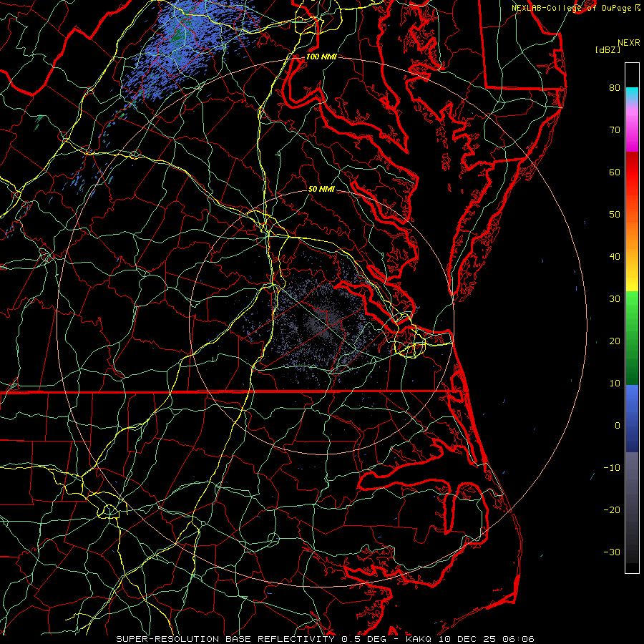Screen dimensions: 644x644
Task: Click the -20 value on the dBZ scale
Action: [x=612, y=510]
